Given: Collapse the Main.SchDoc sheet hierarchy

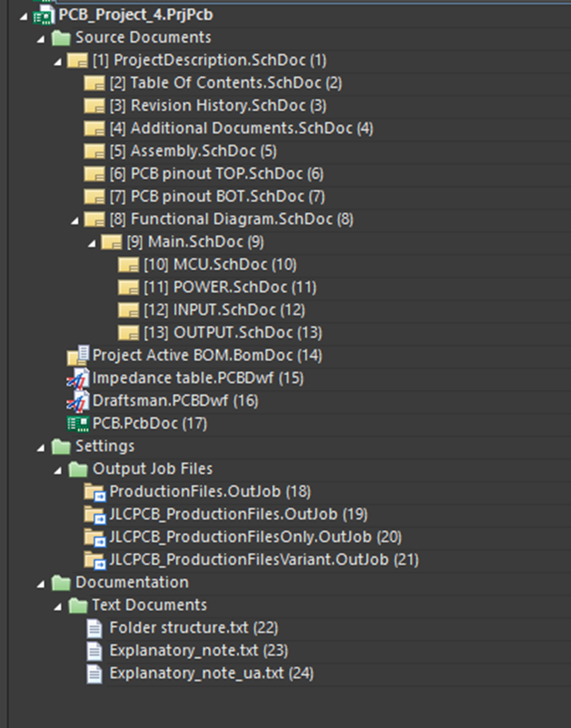Looking at the screenshot, I should [x=92, y=242].
